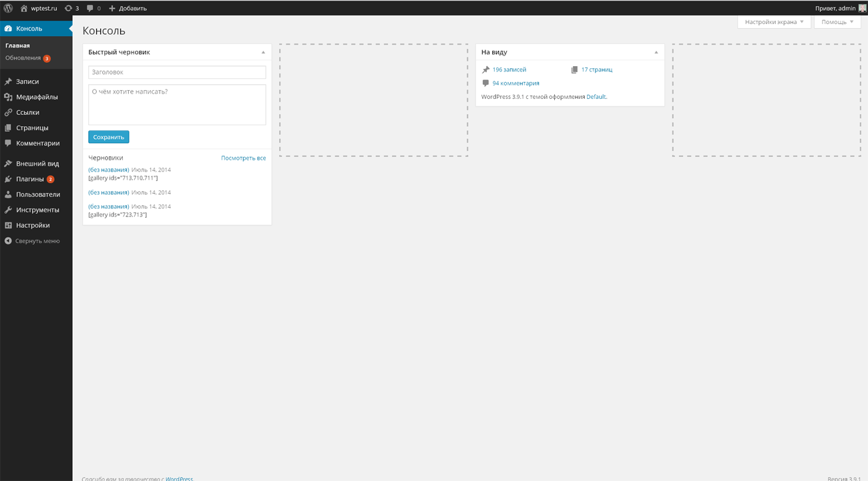Open the 17 страниц link
Screen dimensions: 868x481
coord(597,69)
